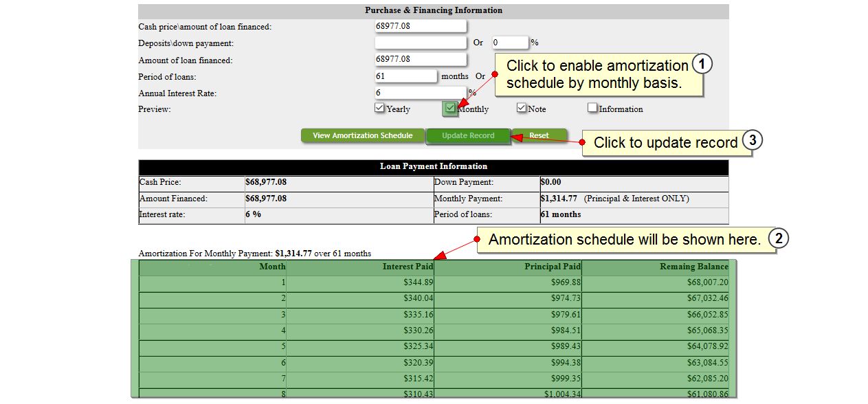868x404 pixels.
Task: Click the Annual Interest Rate field
Action: tap(420, 92)
